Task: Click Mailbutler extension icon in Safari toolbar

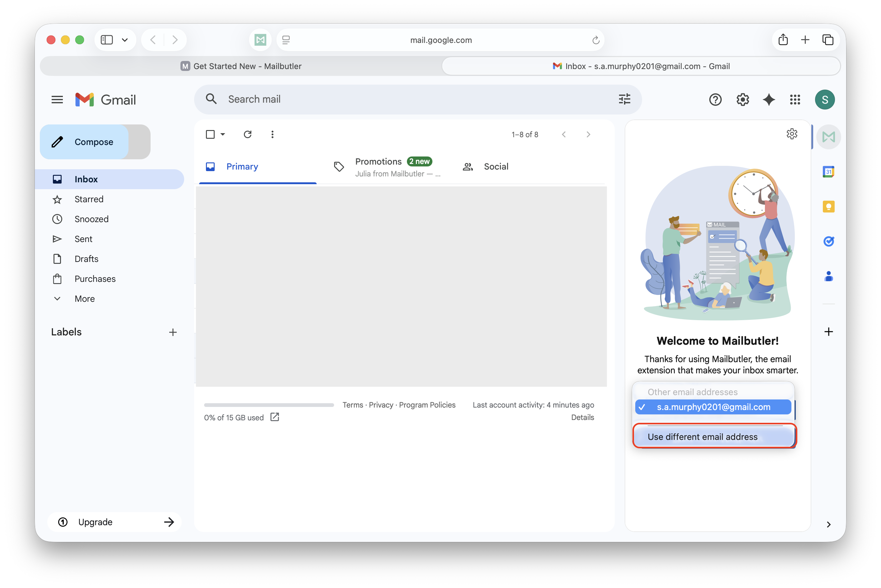Action: (x=260, y=40)
